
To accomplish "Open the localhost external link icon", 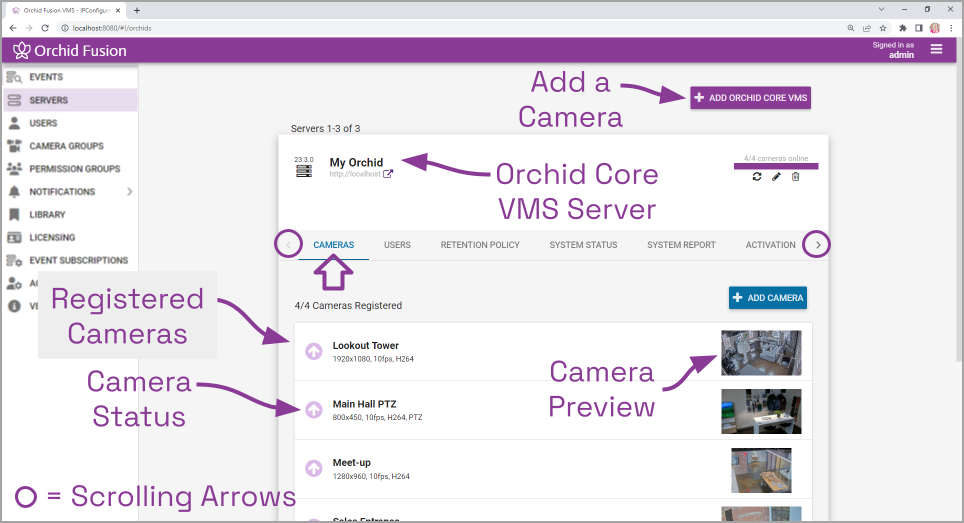I will click(x=388, y=174).
